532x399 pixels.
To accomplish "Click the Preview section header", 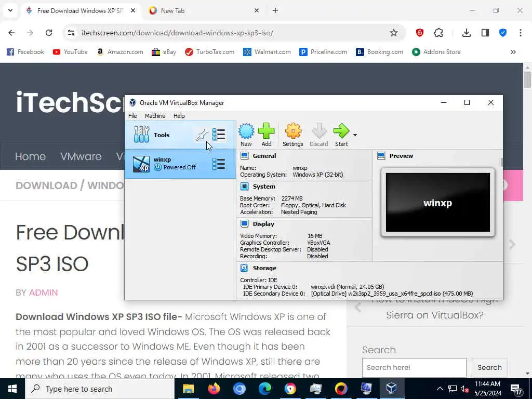I will 401,156.
